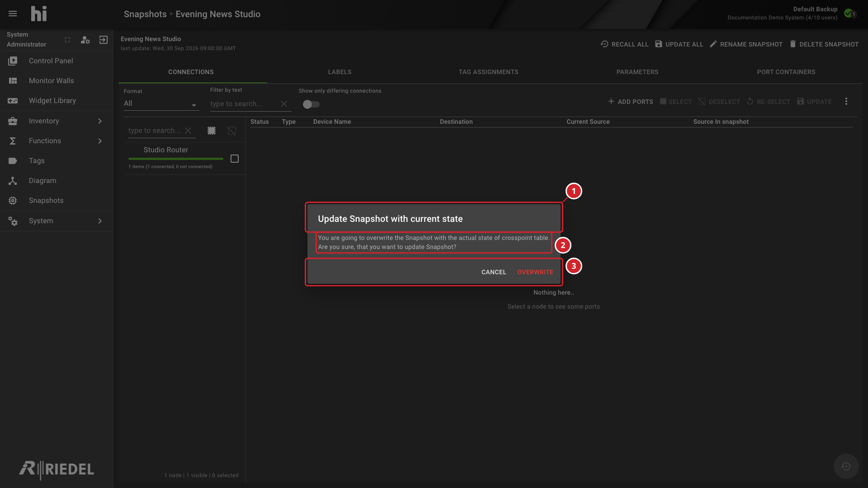This screenshot has width=868, height=488.
Task: Open the three-dot more options menu
Action: click(x=846, y=102)
